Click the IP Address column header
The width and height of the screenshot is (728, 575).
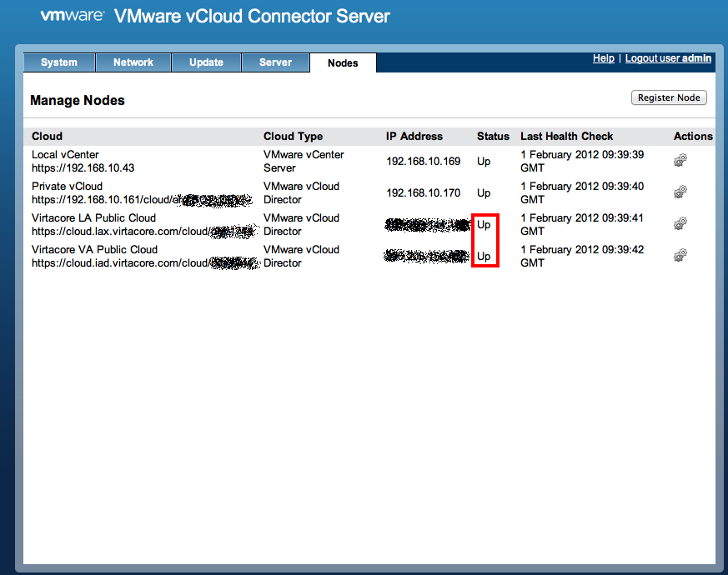pyautogui.click(x=414, y=136)
